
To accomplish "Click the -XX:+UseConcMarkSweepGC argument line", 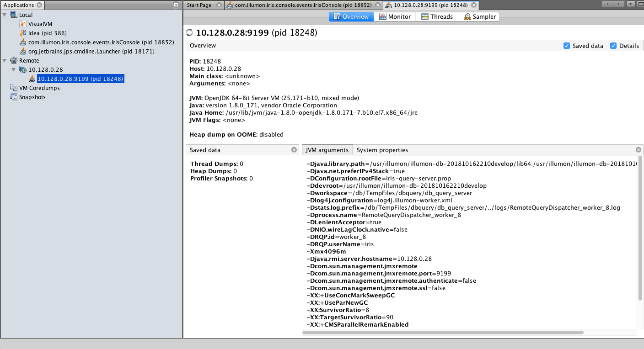I will (350, 295).
